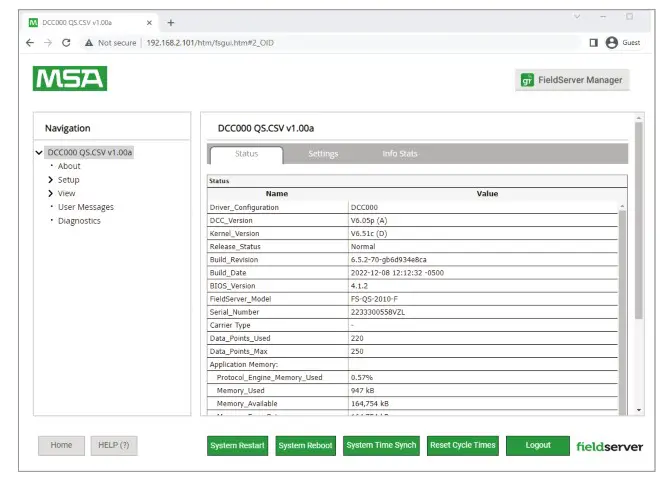This screenshot has width=669, height=482.
Task: Click the DCC000 QS.CSV v1.00a panel title
Action: coord(266,128)
